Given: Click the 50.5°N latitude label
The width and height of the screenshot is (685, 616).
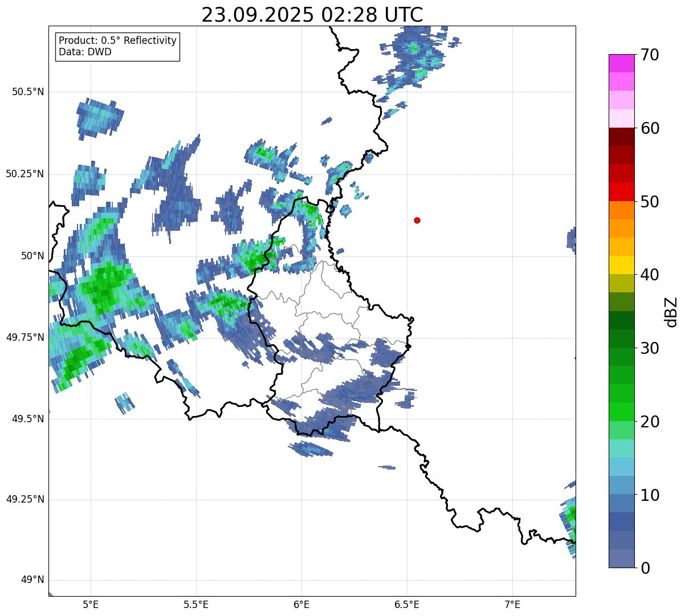Looking at the screenshot, I should coord(28,92).
